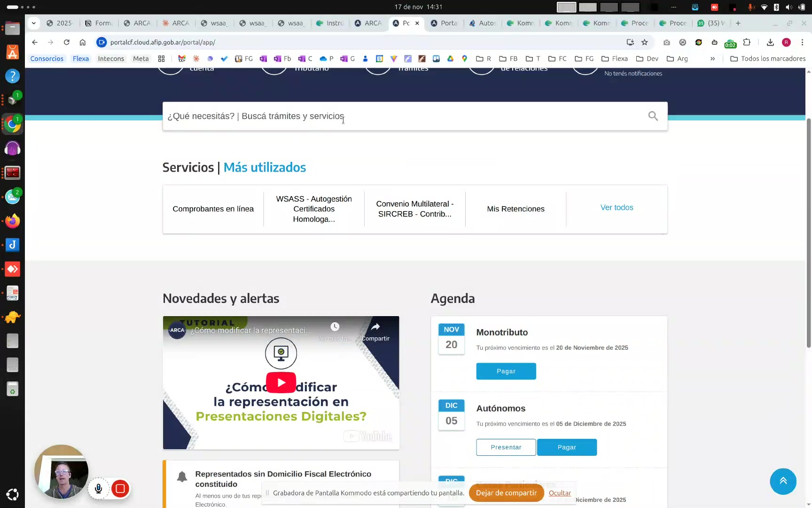This screenshot has width=812, height=508.
Task: Open the OneDrive P bookmark
Action: click(x=326, y=59)
